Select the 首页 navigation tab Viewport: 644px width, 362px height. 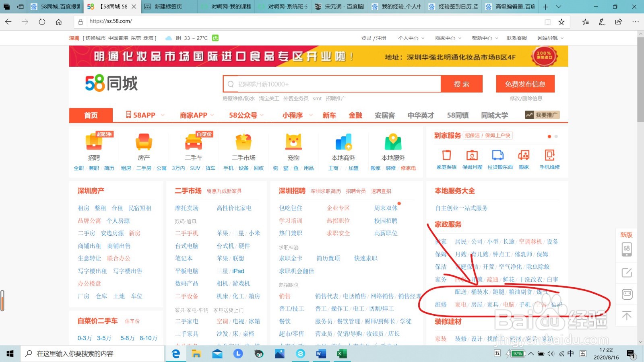coord(91,115)
